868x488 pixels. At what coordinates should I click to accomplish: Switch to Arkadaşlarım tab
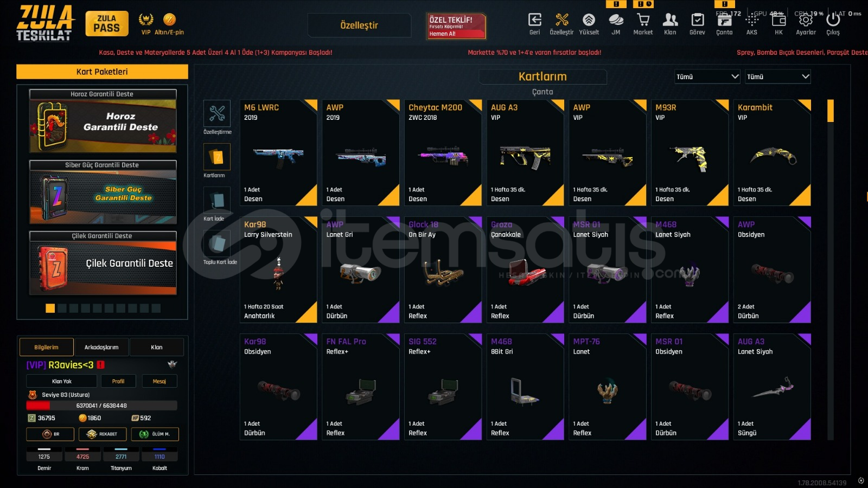click(101, 347)
